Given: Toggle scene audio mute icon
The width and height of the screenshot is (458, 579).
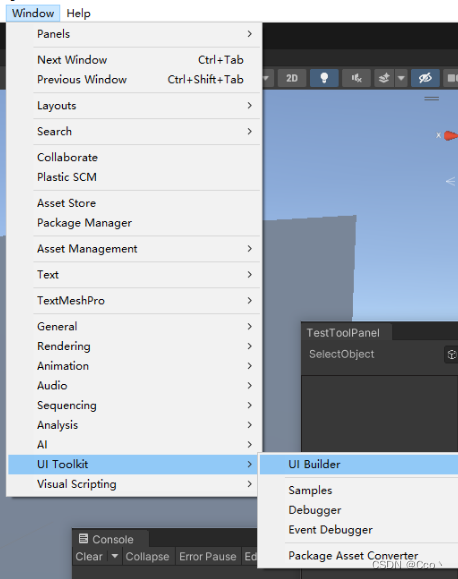Looking at the screenshot, I should pos(356,78).
